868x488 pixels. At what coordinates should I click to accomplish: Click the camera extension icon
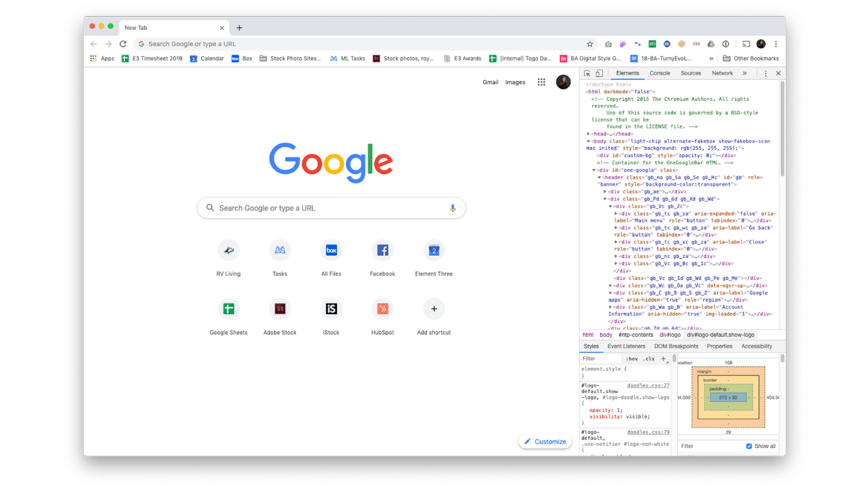click(608, 44)
